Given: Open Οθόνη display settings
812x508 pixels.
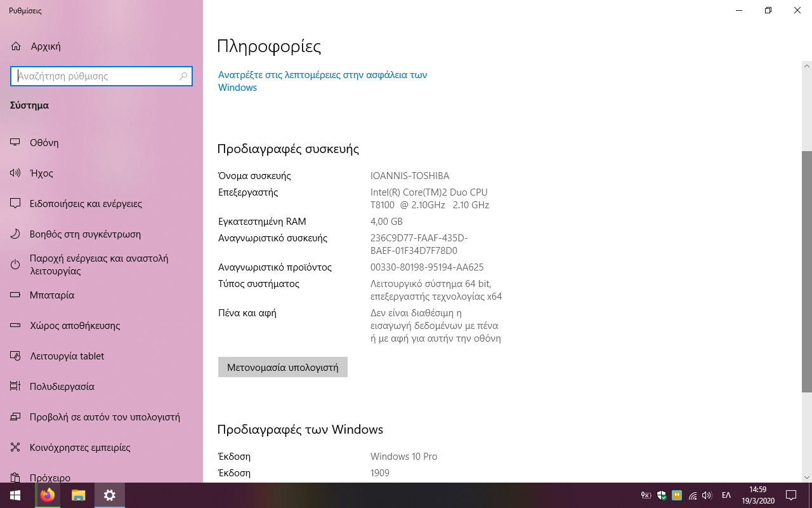Looking at the screenshot, I should click(x=44, y=143).
